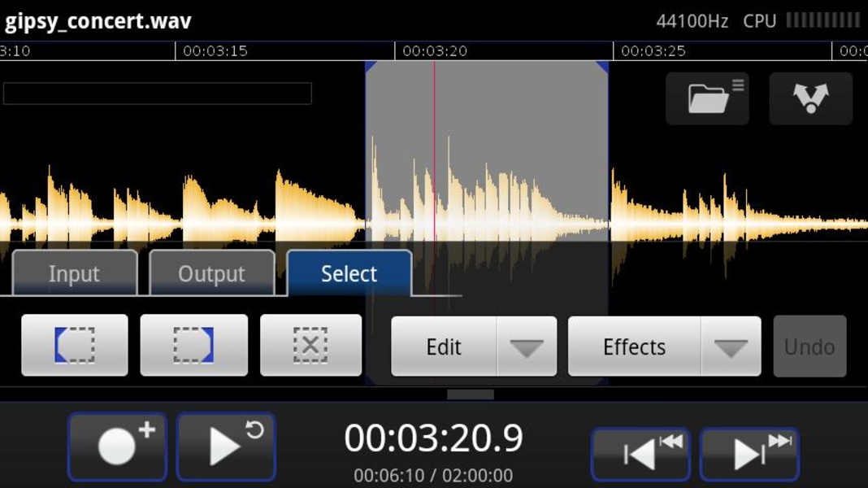868x488 pixels.
Task: Click the selection end blue corner handle
Action: 602,67
